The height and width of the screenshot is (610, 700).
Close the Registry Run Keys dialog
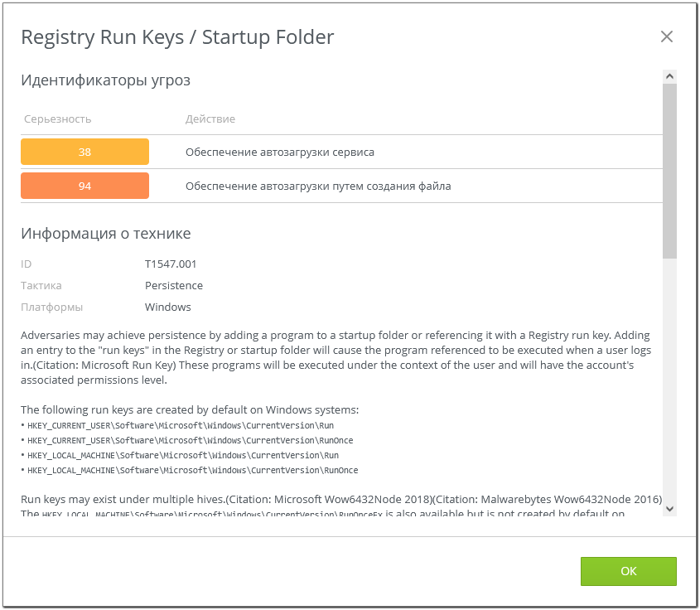[x=666, y=36]
